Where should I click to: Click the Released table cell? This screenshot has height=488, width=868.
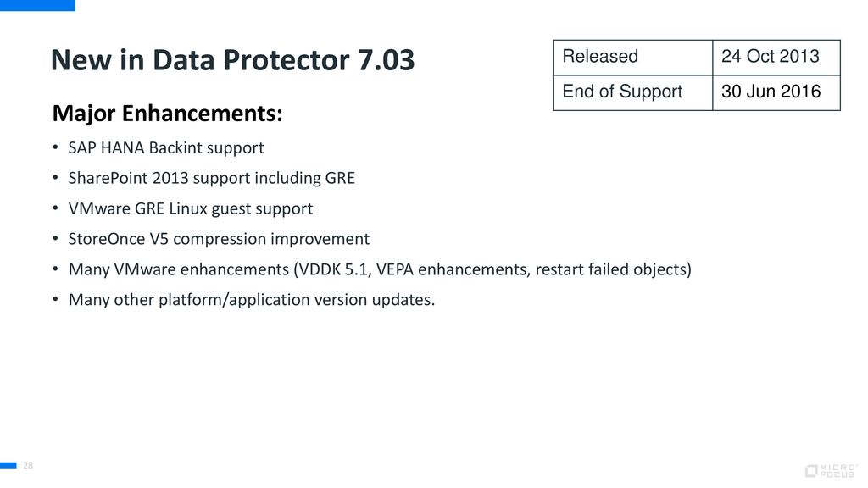[x=632, y=58]
